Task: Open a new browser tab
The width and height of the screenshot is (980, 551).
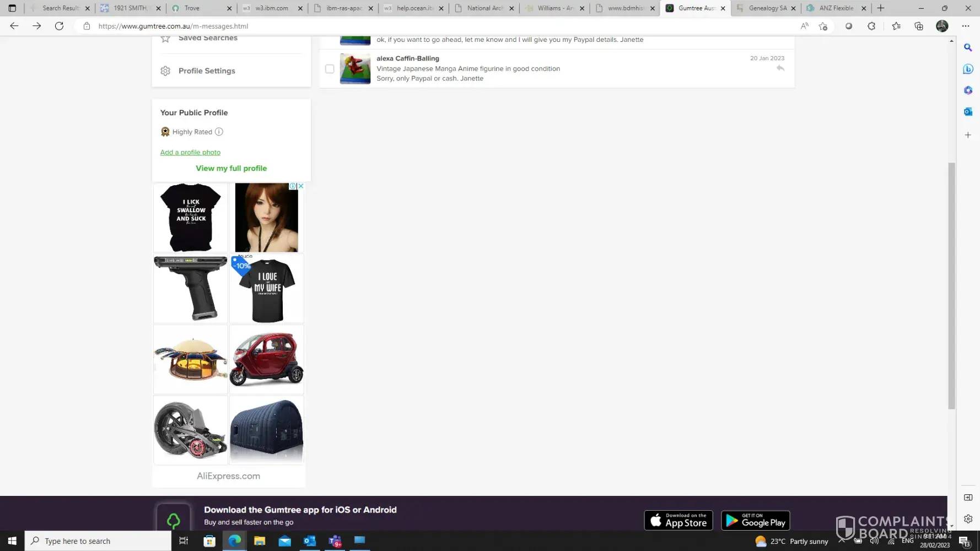Action: coord(881,8)
